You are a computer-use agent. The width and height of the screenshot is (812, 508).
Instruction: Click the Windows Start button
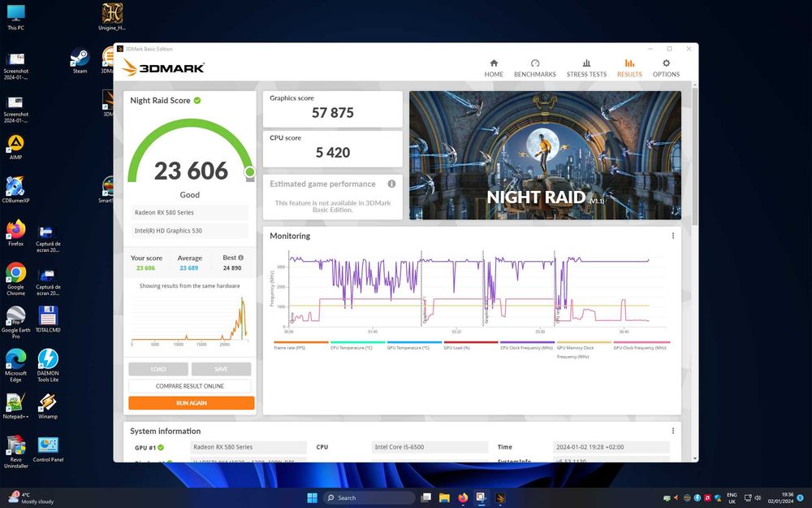coord(313,497)
